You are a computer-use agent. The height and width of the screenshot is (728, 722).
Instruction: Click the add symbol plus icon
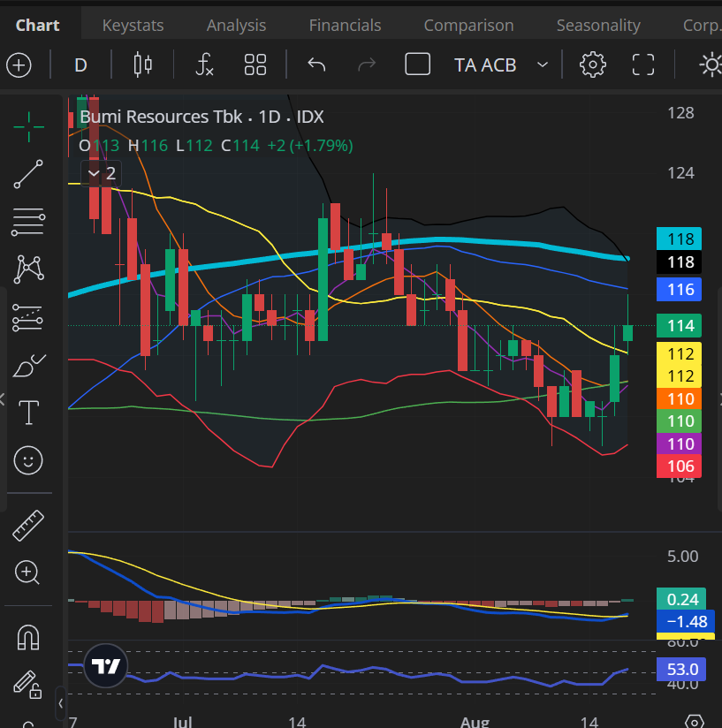click(x=19, y=65)
